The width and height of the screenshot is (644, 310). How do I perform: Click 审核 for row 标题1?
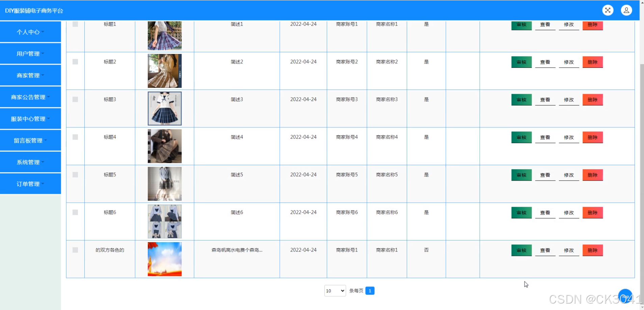coord(521,25)
